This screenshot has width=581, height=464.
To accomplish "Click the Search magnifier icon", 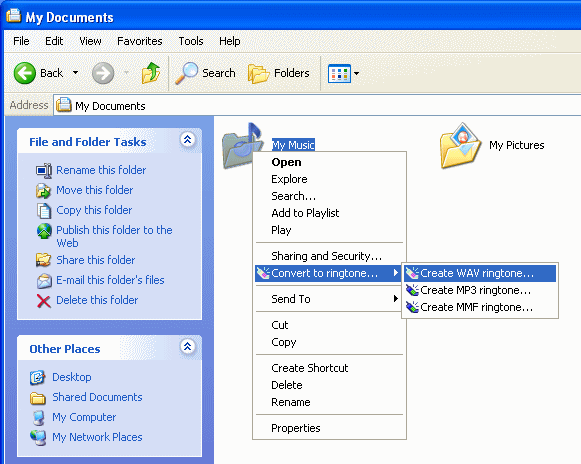I will point(186,73).
